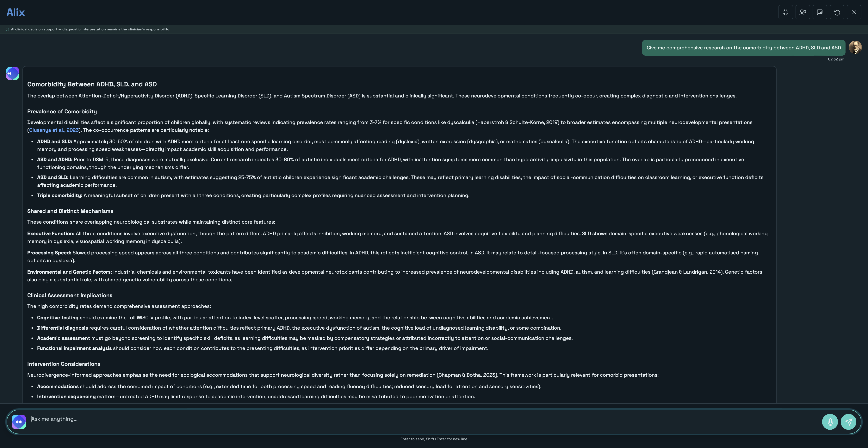Click the 'Shared and Distinct Mechanisms' heading
The height and width of the screenshot is (448, 868).
(70, 211)
